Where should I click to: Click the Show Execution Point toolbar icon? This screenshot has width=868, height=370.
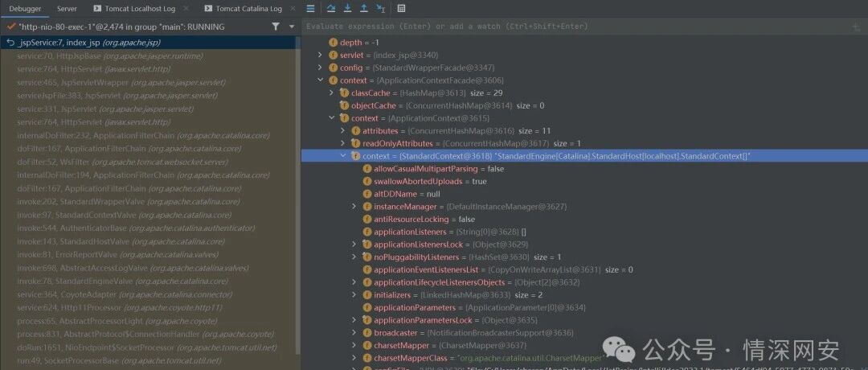tap(310, 8)
